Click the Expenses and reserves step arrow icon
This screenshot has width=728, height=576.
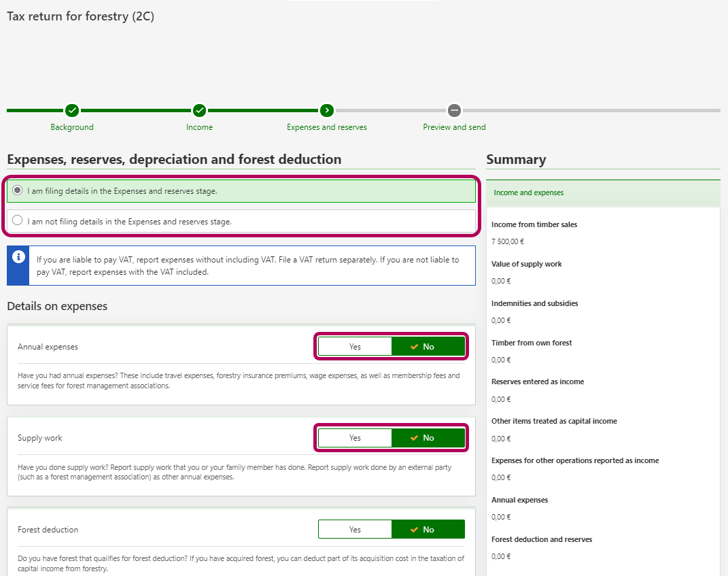click(x=327, y=110)
